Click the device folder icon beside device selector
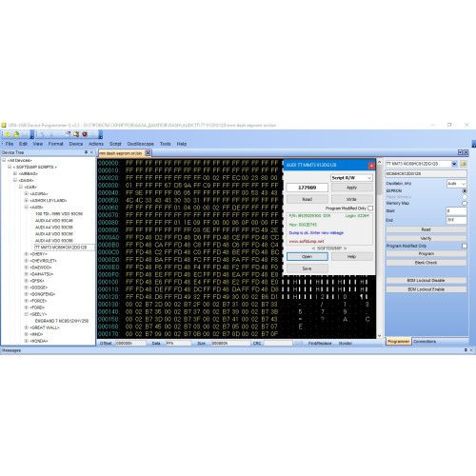Image resolution: width=476 pixels, height=476 pixels. pos(464,164)
